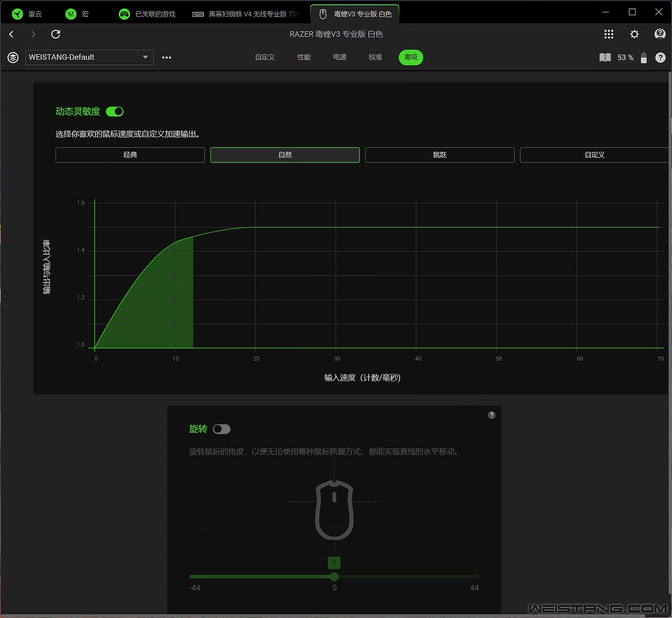Go to the 校准 calibration section
The width and height of the screenshot is (672, 618).
pos(375,57)
